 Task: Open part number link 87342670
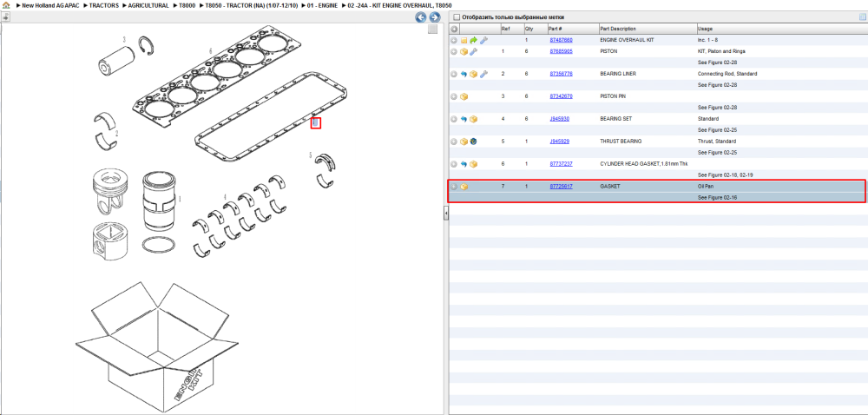coord(561,96)
